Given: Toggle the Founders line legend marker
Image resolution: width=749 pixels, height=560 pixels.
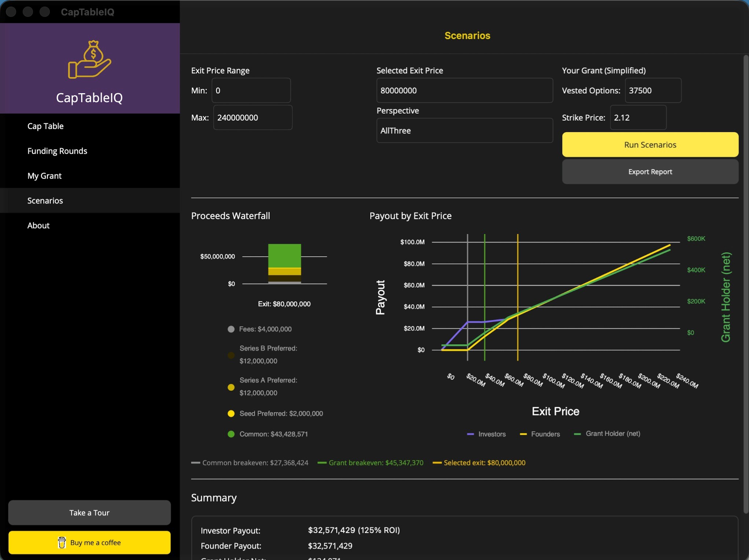Looking at the screenshot, I should pyautogui.click(x=523, y=434).
